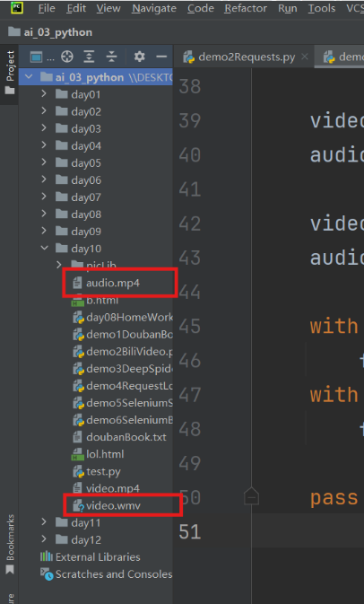Screen dimensions: 364x604
Task: Select day08HomeWork python file
Action: pos(130,318)
